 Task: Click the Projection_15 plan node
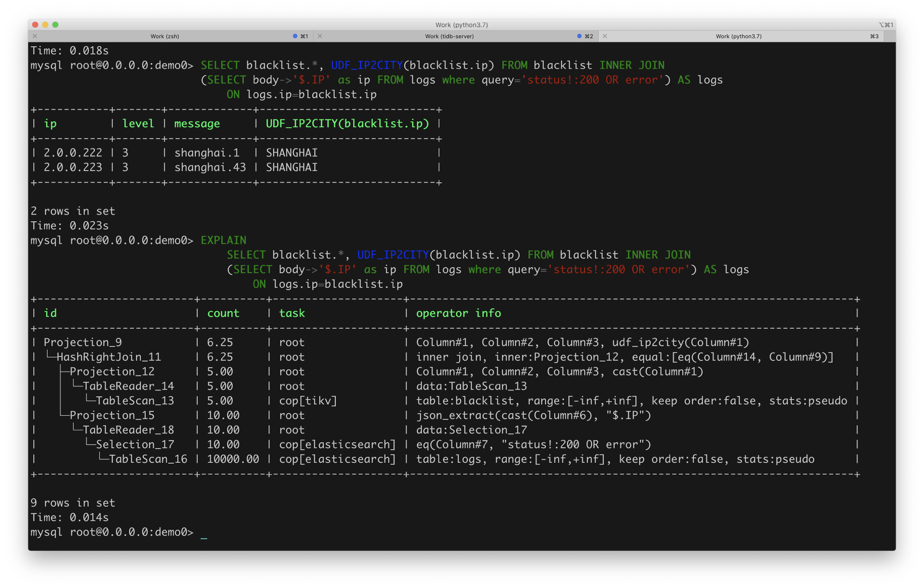click(112, 415)
